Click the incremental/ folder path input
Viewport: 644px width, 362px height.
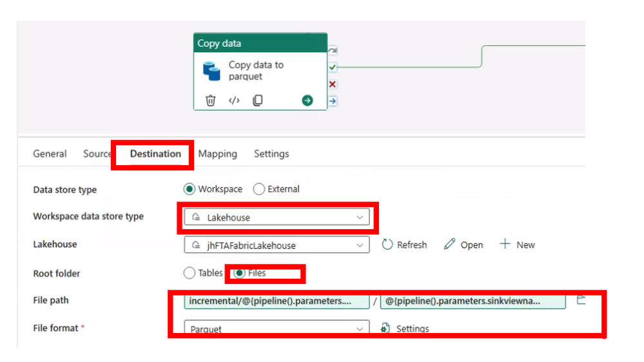click(277, 301)
